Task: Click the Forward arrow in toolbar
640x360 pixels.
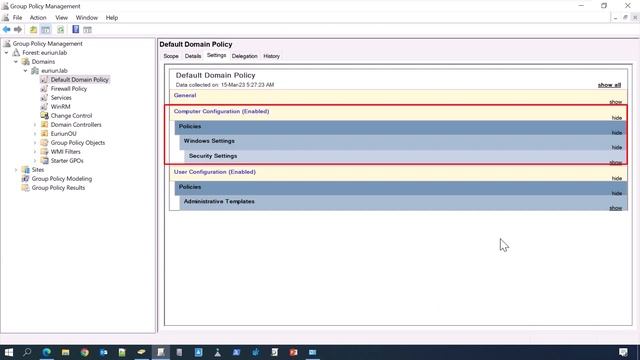Action: coord(18,29)
